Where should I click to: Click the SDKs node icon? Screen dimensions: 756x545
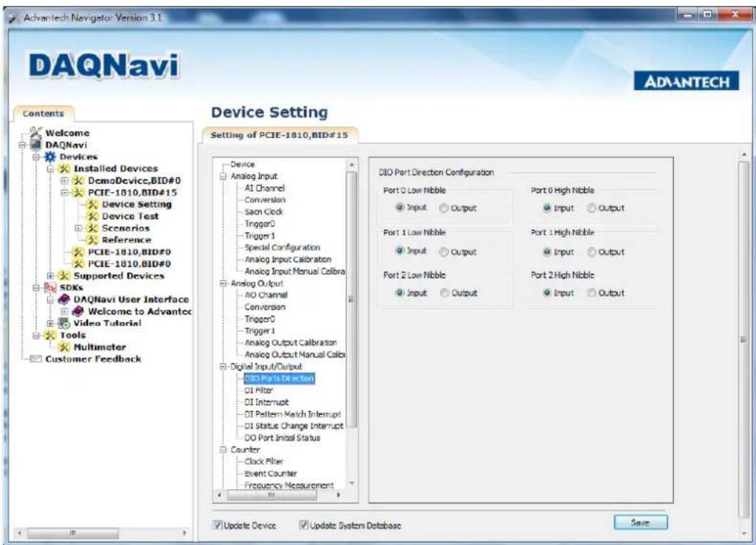click(50, 288)
